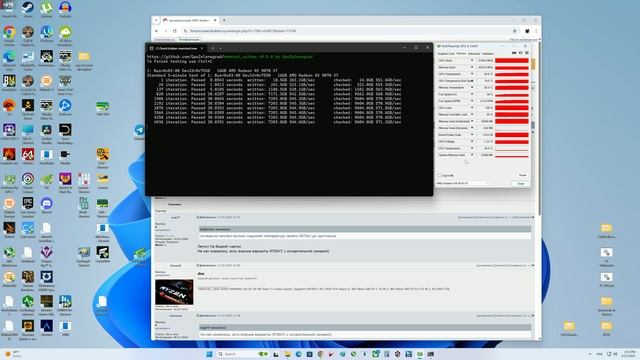Open the Memory Temperature sensor dropdown arrow
The width and height of the screenshot is (640, 360).
472,87
